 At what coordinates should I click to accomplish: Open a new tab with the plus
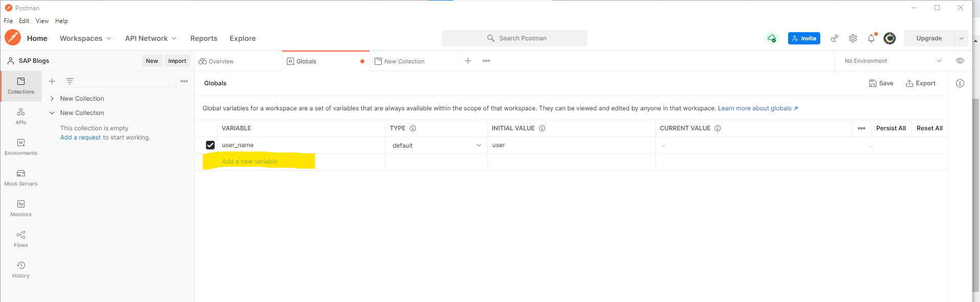pyautogui.click(x=468, y=61)
